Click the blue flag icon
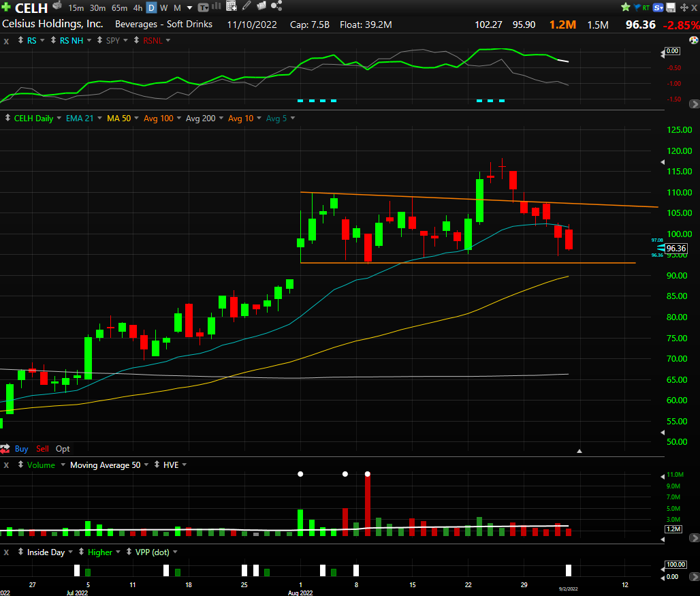 [x=637, y=7]
